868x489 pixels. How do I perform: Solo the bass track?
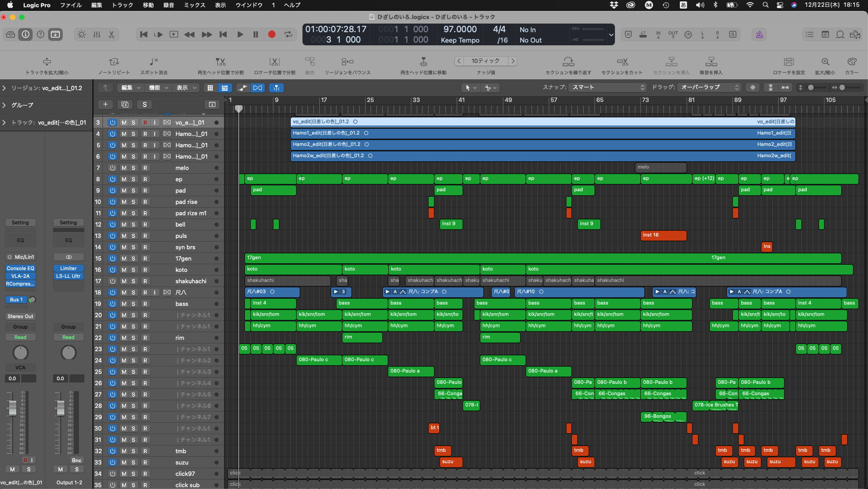[133, 304]
